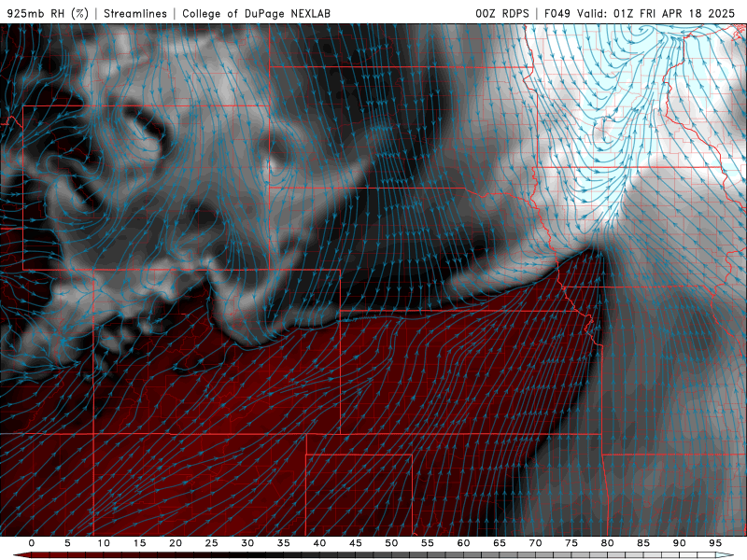Click the '85' colorbar tick label
Image resolution: width=747 pixels, height=560 pixels.
[643, 543]
